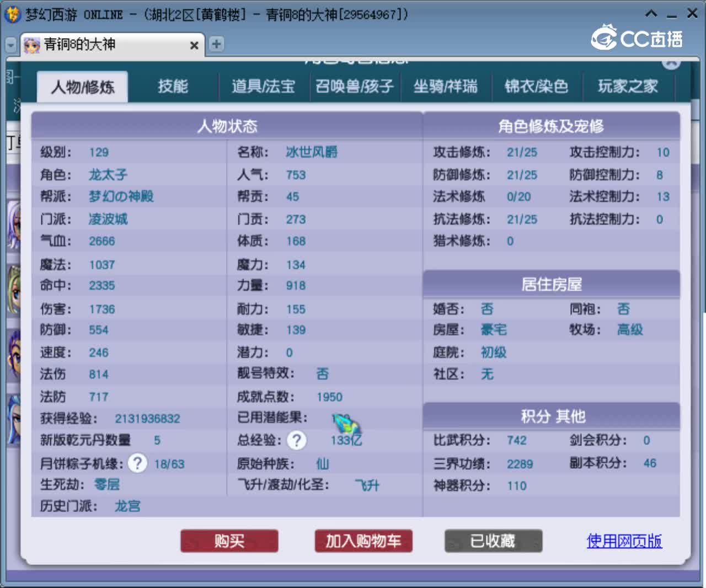Click the 生死劫 value 零层

coord(107,485)
